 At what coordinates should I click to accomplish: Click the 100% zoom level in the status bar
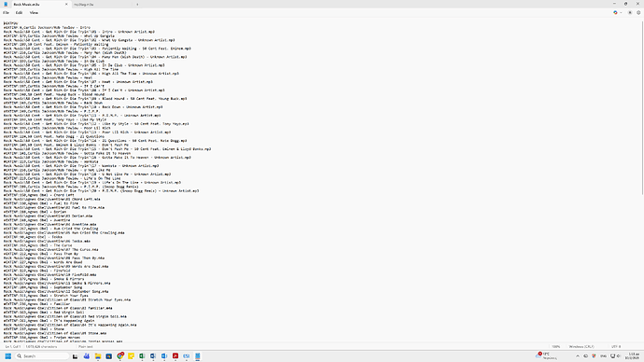click(x=555, y=347)
